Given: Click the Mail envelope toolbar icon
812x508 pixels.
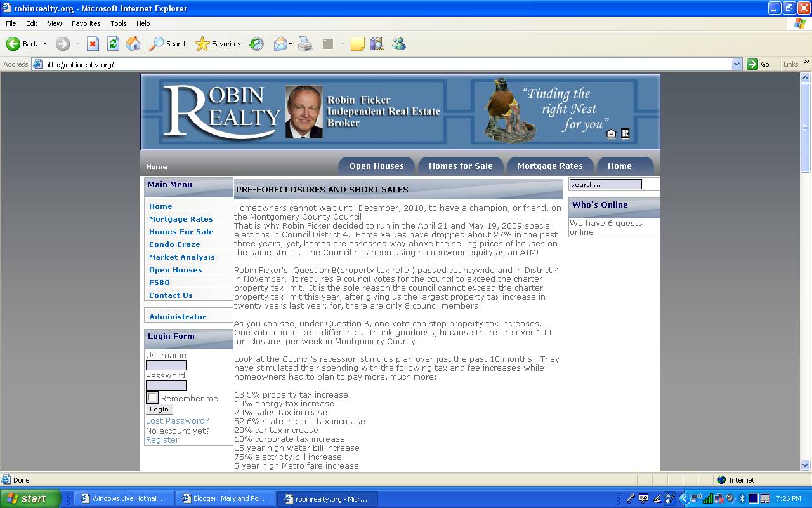Looking at the screenshot, I should coord(280,44).
